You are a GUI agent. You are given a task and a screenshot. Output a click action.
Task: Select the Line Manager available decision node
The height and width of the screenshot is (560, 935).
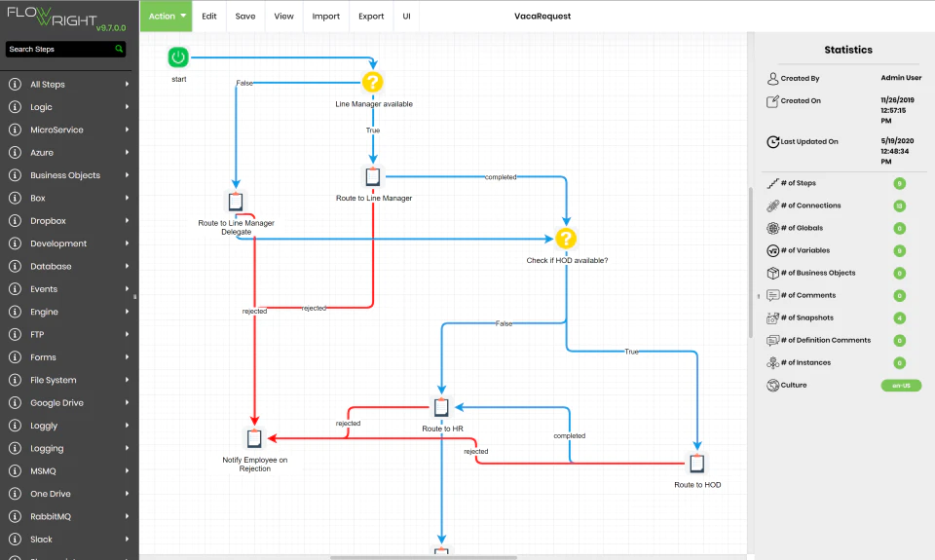point(373,83)
